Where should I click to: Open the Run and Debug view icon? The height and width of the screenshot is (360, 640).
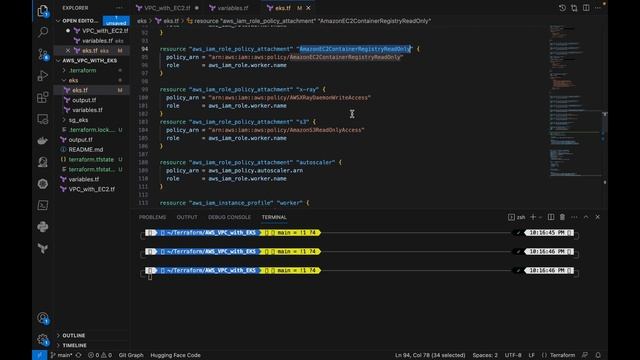tap(42, 76)
